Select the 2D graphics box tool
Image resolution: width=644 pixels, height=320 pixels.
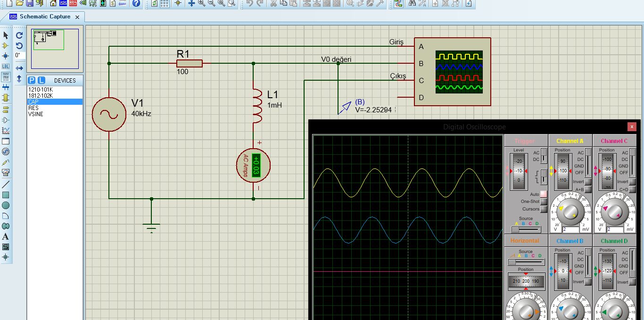click(x=6, y=195)
